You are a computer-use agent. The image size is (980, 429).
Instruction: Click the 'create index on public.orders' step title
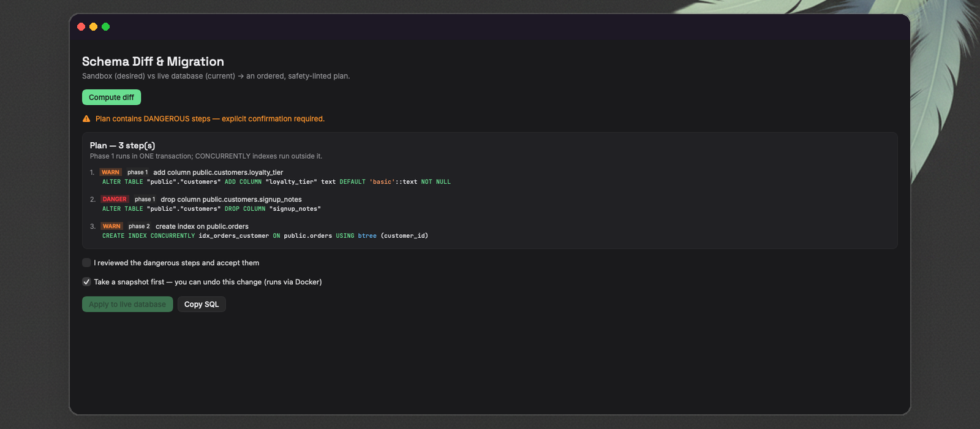click(202, 226)
